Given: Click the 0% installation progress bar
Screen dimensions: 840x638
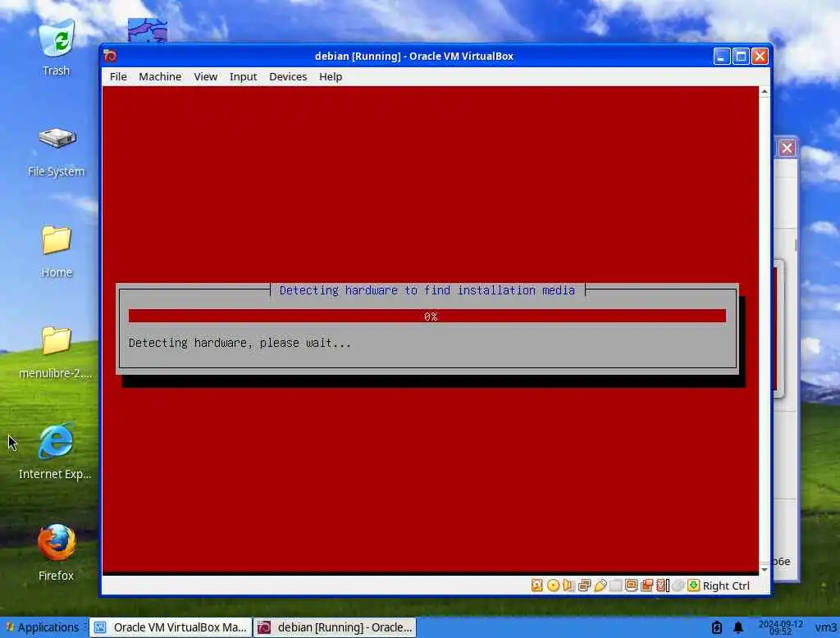Looking at the screenshot, I should click(x=427, y=316).
